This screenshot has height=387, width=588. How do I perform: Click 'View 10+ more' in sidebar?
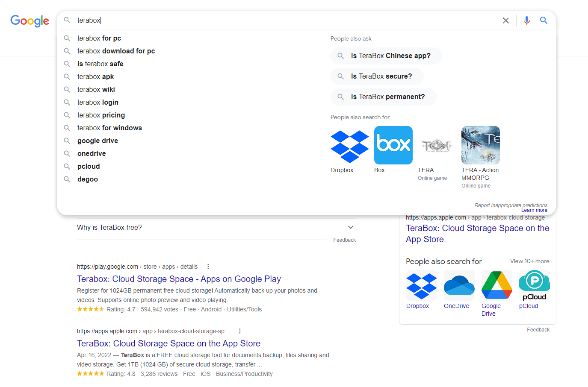point(529,261)
